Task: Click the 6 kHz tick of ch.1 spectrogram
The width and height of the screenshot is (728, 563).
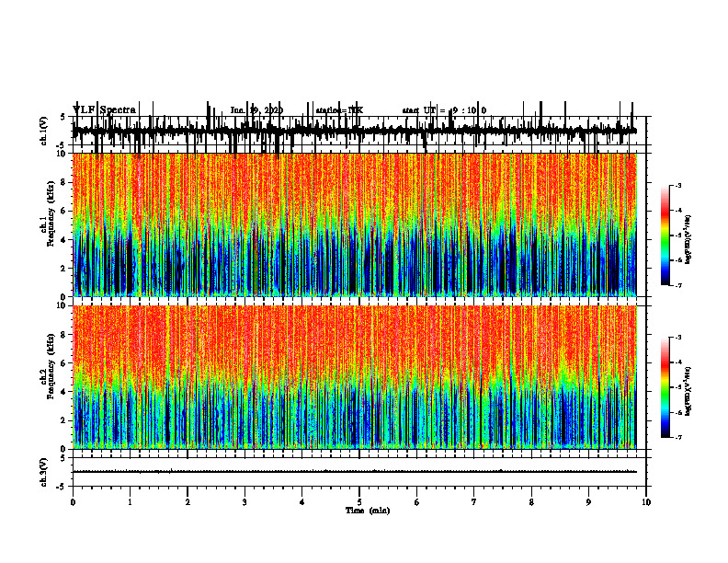Action: click(x=63, y=211)
